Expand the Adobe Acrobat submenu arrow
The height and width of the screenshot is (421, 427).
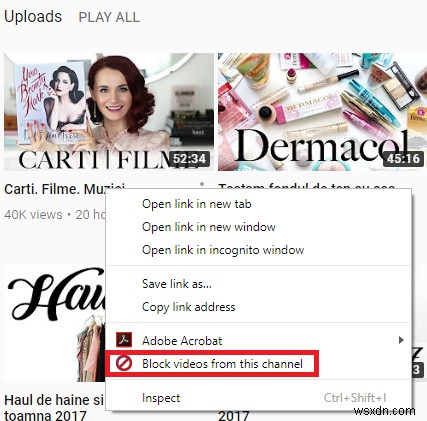401,340
